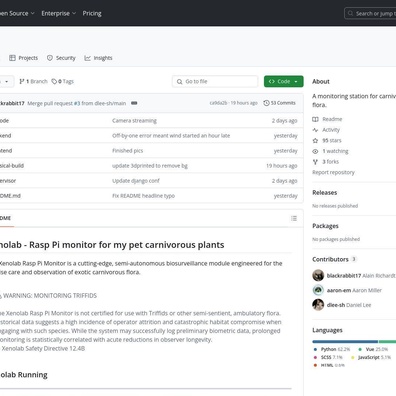Viewport: 396px width, 396px height.
Task: Select Vue 25.0% language entry
Action: point(373,349)
